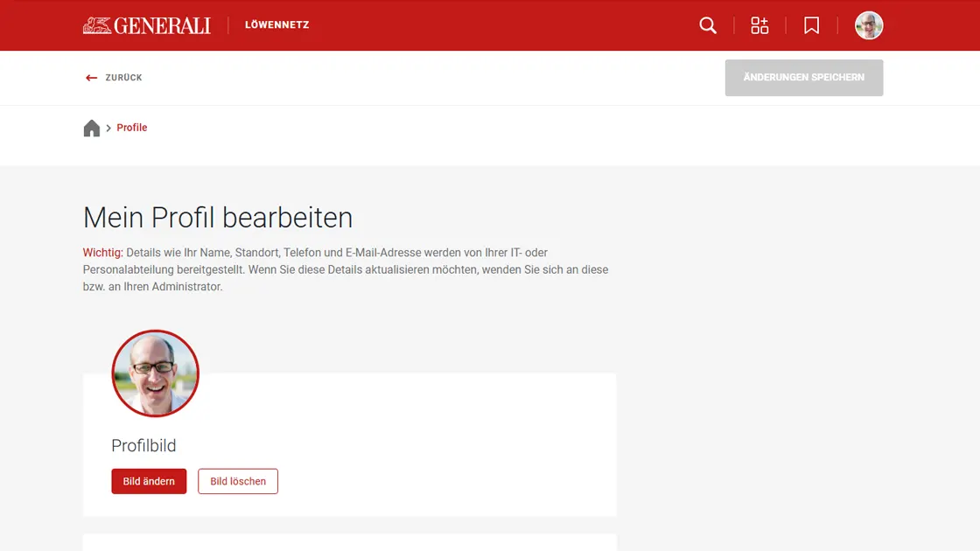Select the white card containing Profilbild

[x=394, y=443]
